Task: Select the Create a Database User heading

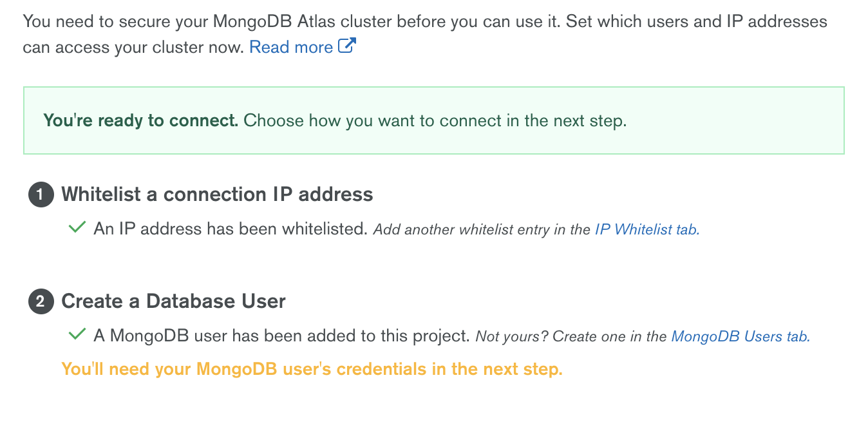Action: (x=173, y=301)
